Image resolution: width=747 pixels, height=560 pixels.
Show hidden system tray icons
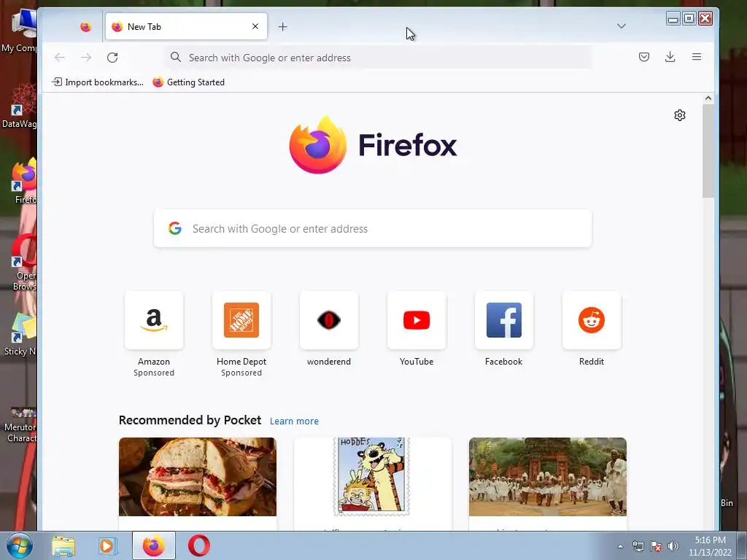pyautogui.click(x=620, y=546)
